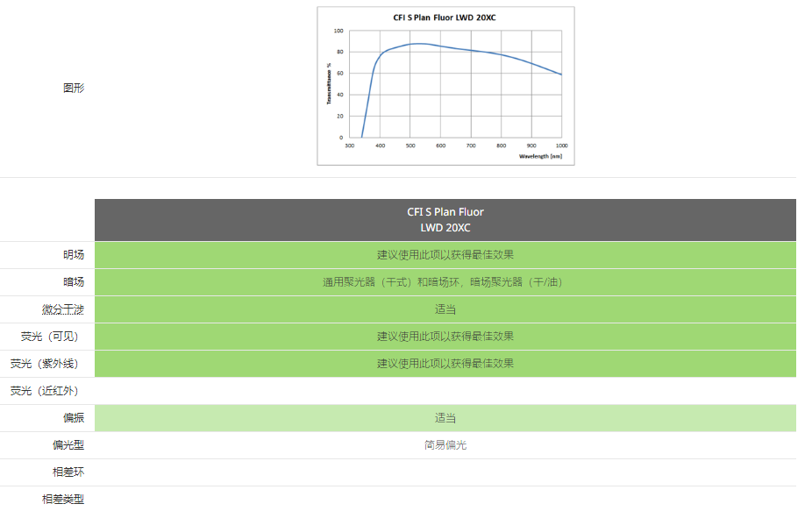Viewport: 812px width, 511px height.
Task: Click the 暗场 row label
Action: coord(74,282)
